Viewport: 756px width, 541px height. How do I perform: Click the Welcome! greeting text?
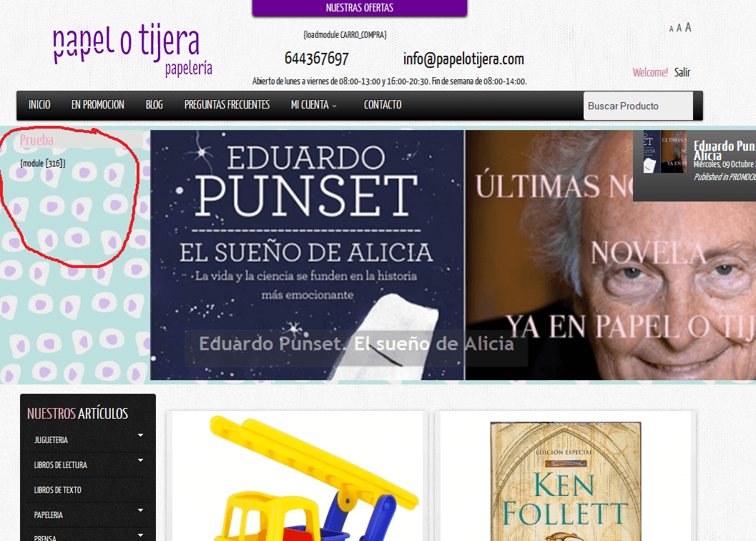click(x=650, y=72)
